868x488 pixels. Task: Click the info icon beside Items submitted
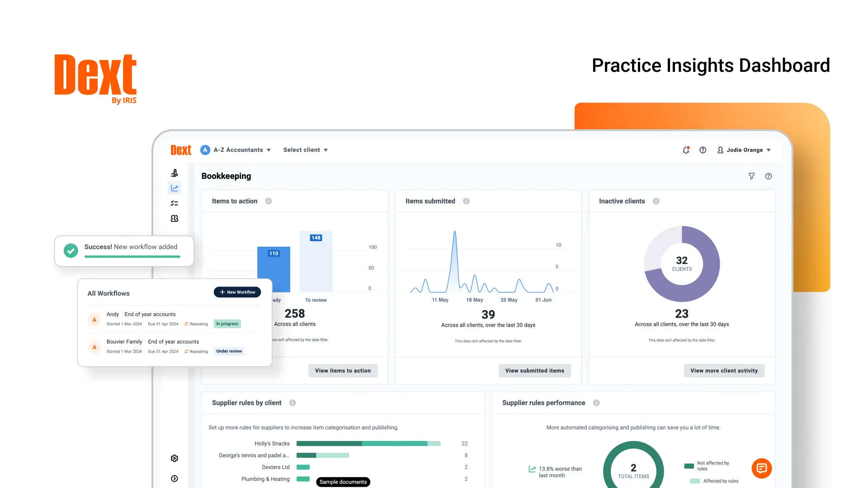tap(466, 201)
